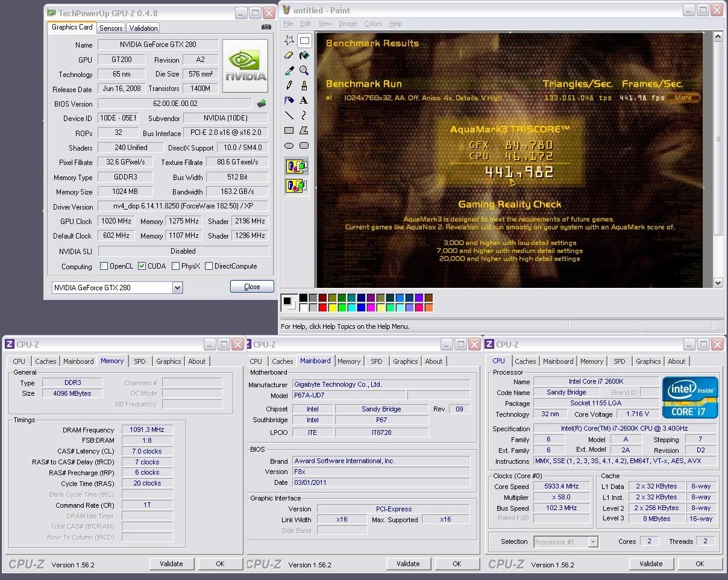This screenshot has width=728, height=580.
Task: Choose the Brush tool in Paint
Action: 304,86
